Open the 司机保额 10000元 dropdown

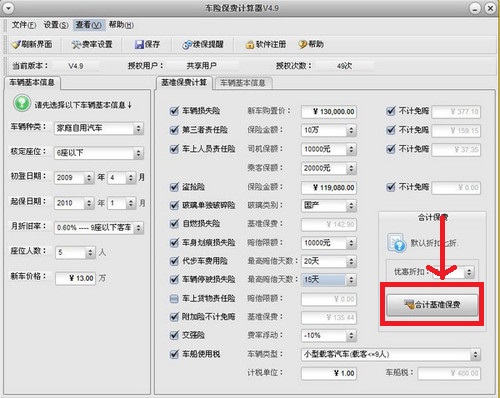pos(329,149)
